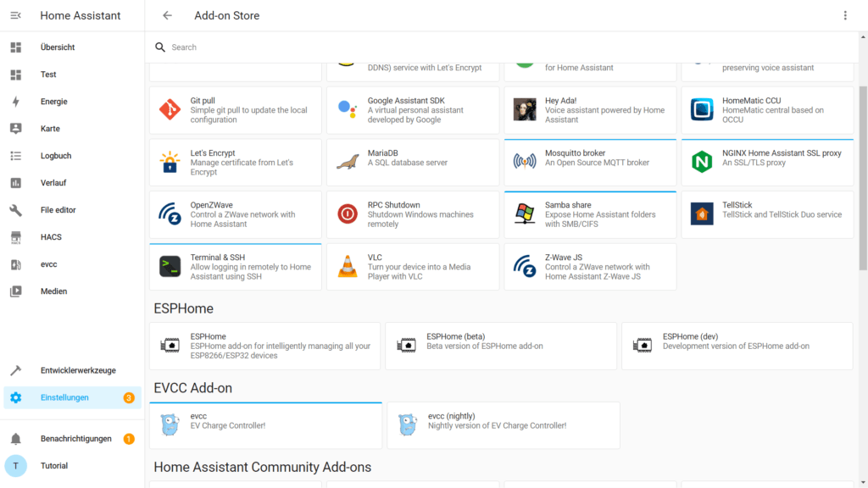
Task: Open the three-dot overflow menu
Action: [x=843, y=15]
